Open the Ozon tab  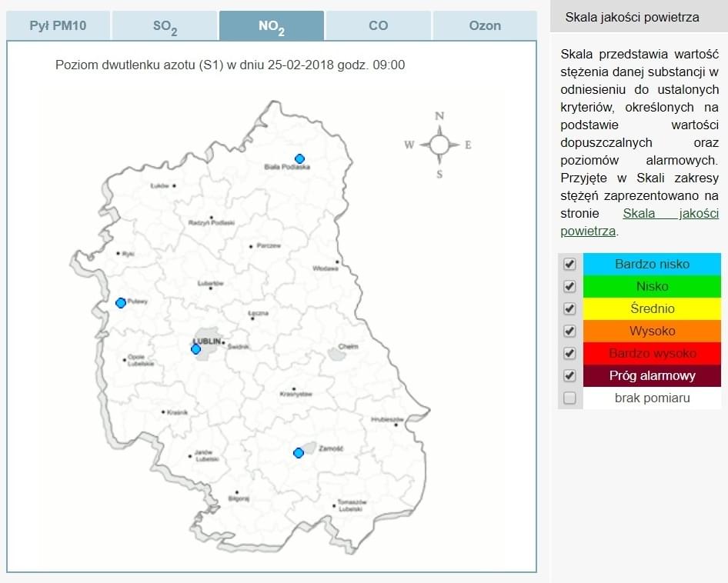485,25
